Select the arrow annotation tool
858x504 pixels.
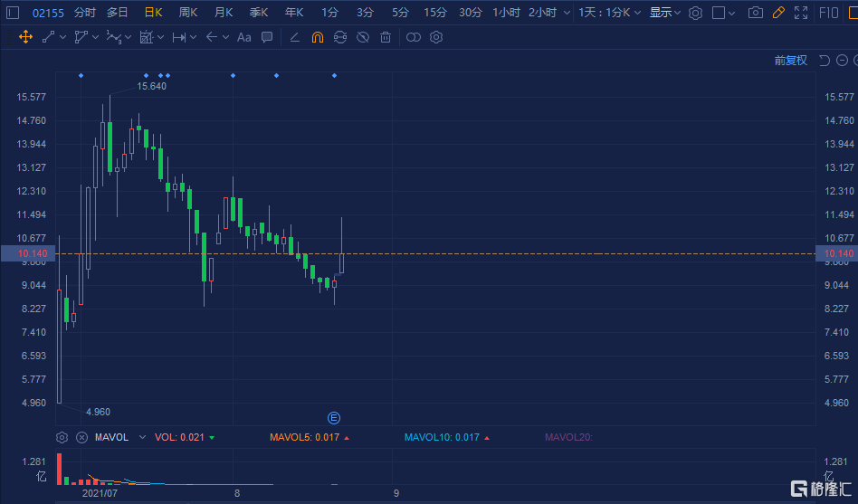[211, 37]
